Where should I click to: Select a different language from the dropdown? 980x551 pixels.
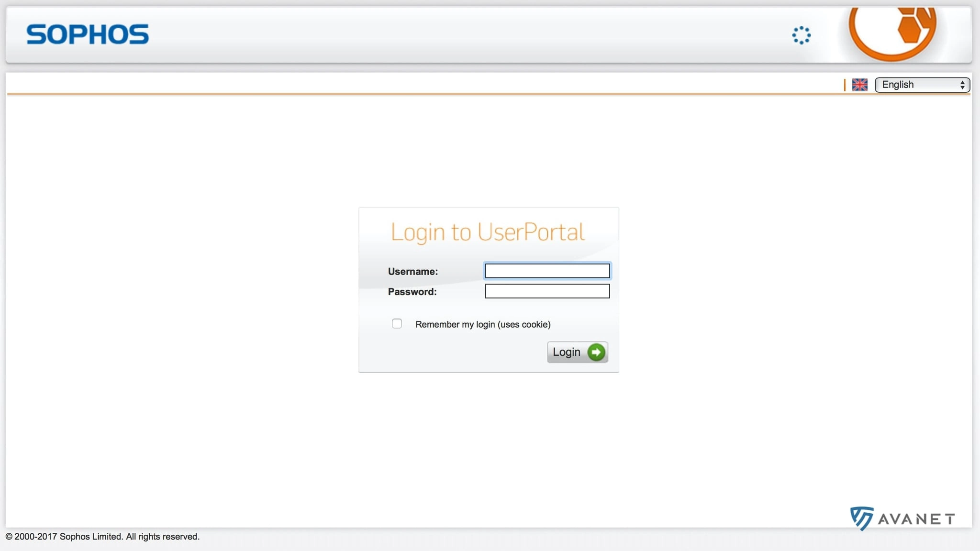[x=922, y=84]
